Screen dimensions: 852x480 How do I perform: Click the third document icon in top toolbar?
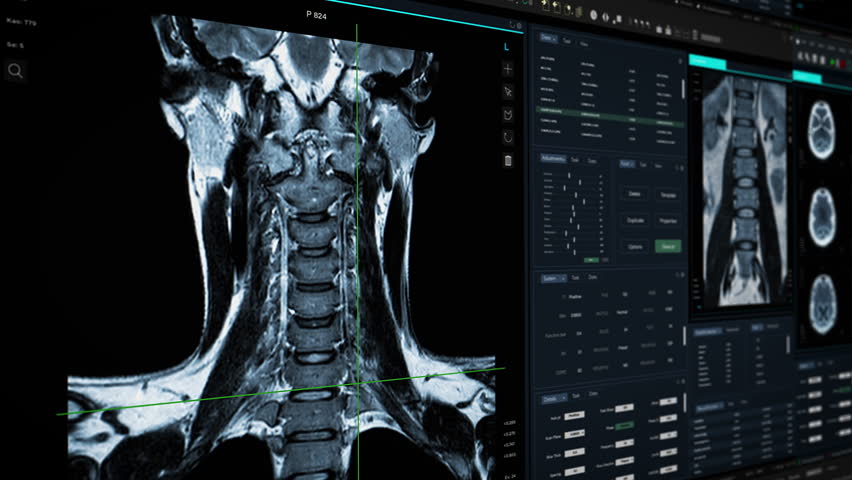[x=568, y=9]
